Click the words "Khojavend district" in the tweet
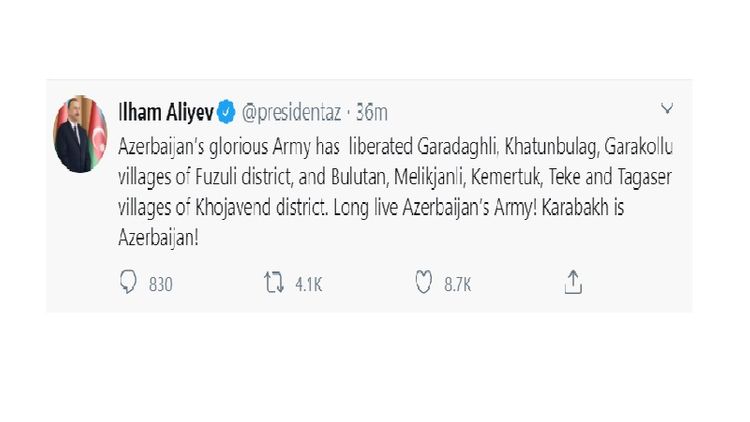This screenshot has width=750, height=422. tap(230, 215)
